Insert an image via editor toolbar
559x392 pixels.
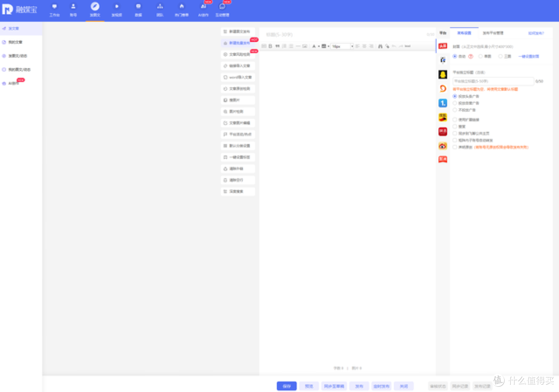[305, 47]
